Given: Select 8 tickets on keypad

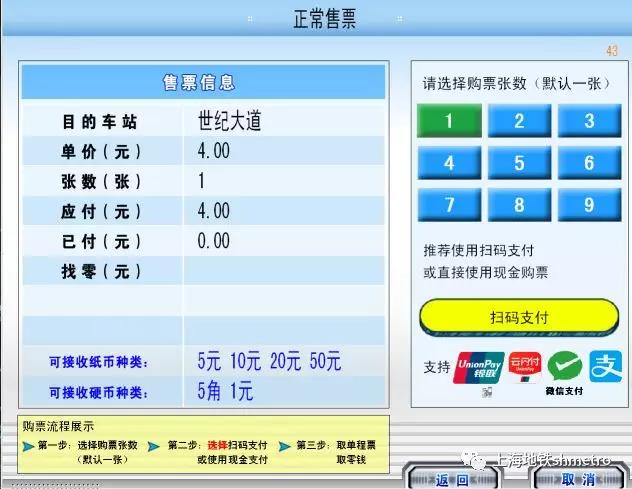Looking at the screenshot, I should pos(519,205).
